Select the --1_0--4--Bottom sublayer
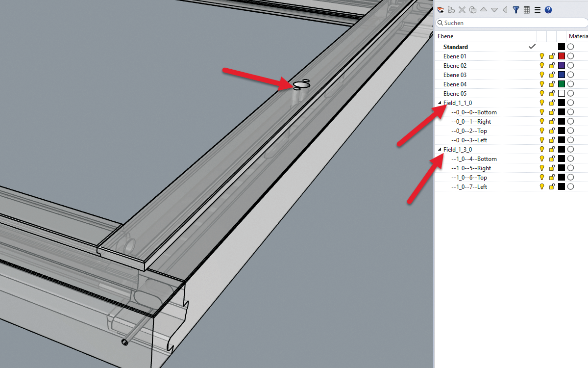 [x=474, y=159]
